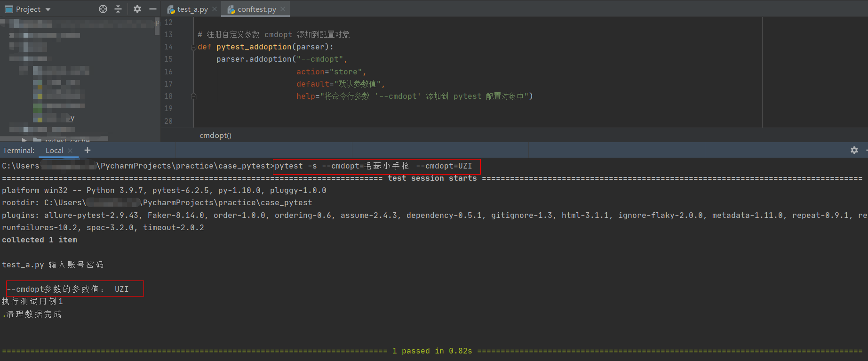Image resolution: width=868 pixels, height=361 pixels.
Task: Click the action="store" argument
Action: (331, 72)
